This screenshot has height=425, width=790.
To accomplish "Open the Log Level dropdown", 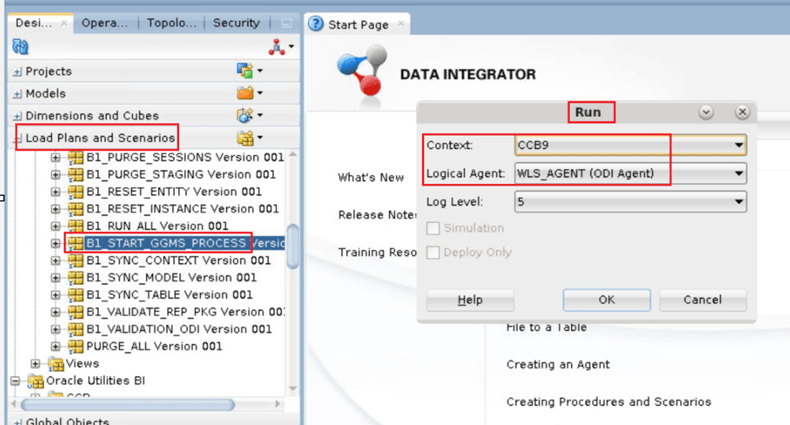I will point(630,202).
